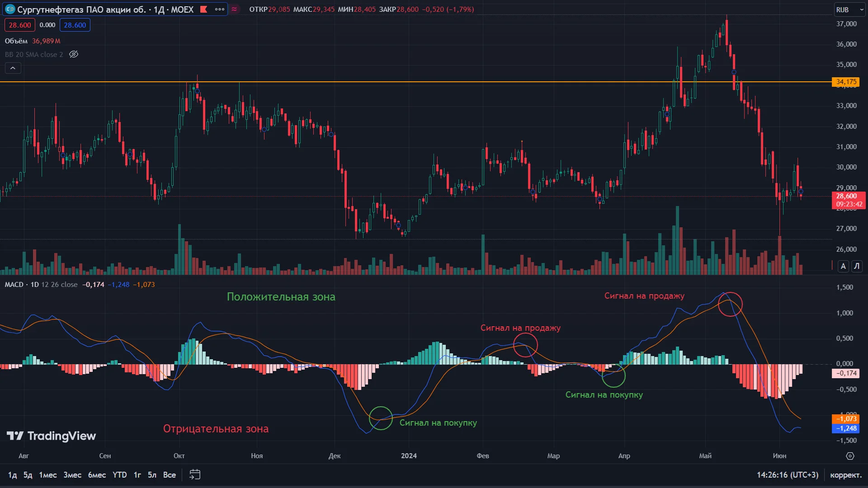Open symbol search via Сургутнефтегаз title
The height and width of the screenshot is (488, 868).
point(105,9)
